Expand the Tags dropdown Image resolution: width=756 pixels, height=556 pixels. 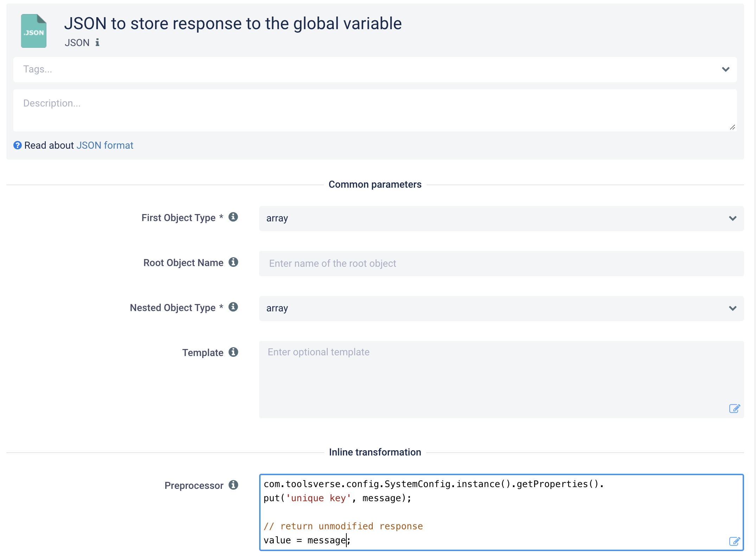[x=725, y=69]
